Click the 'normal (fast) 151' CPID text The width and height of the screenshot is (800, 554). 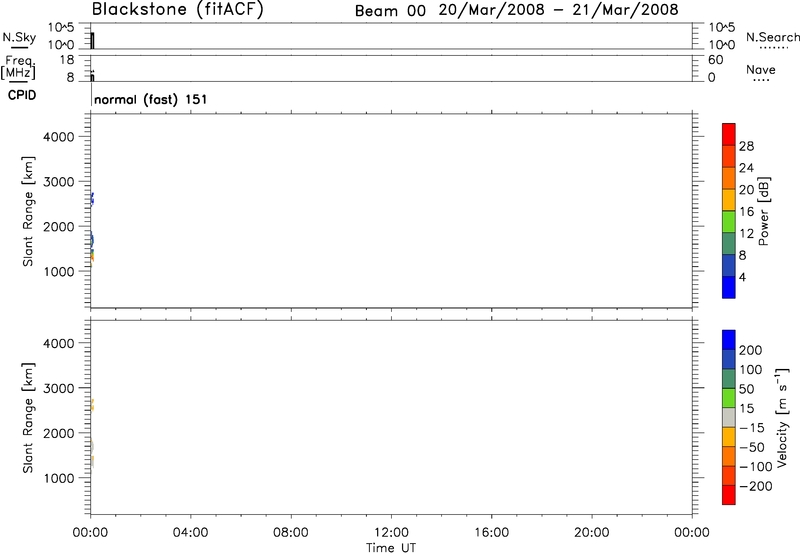tap(151, 99)
